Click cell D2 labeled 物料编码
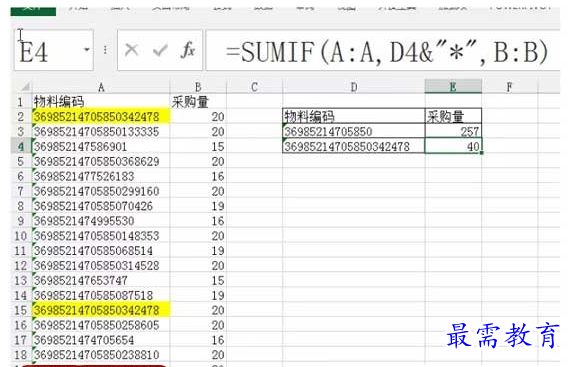The width and height of the screenshot is (568, 367). [x=354, y=117]
